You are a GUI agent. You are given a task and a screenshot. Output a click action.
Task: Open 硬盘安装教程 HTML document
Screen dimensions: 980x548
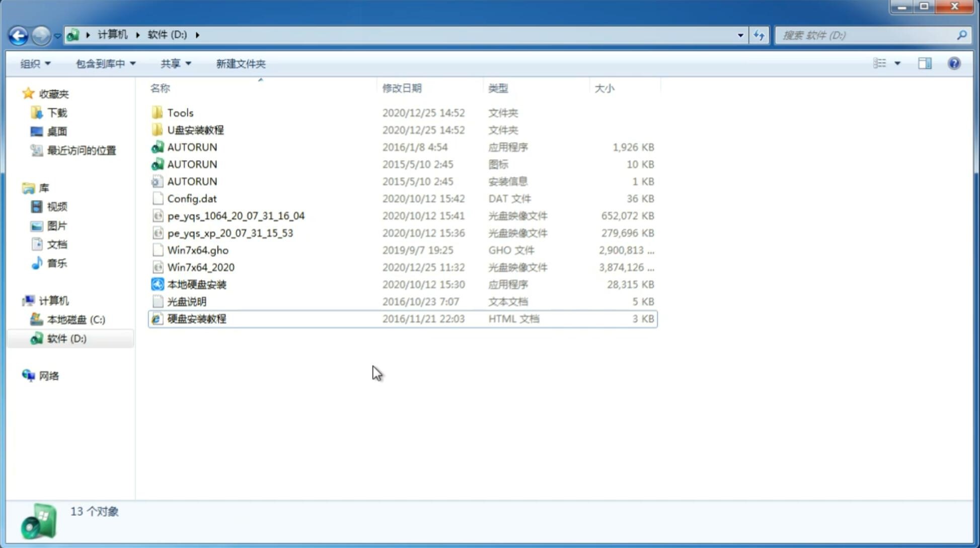click(x=196, y=318)
